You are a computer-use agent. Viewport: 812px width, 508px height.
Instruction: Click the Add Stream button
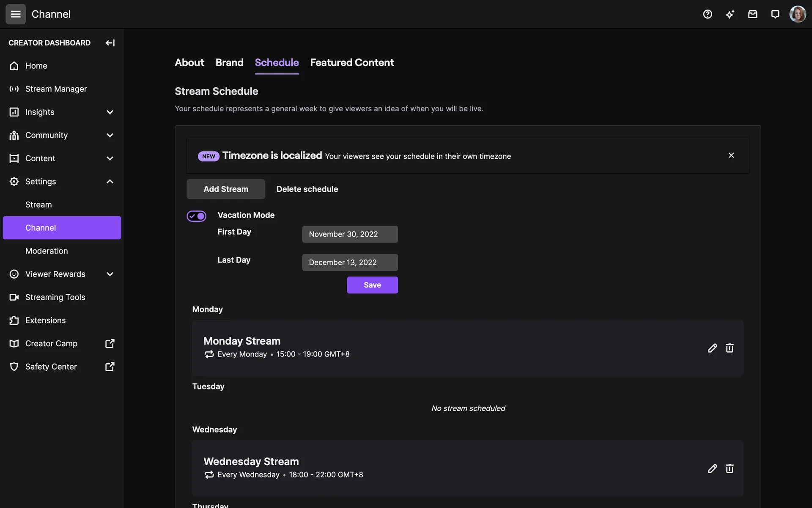click(x=226, y=189)
